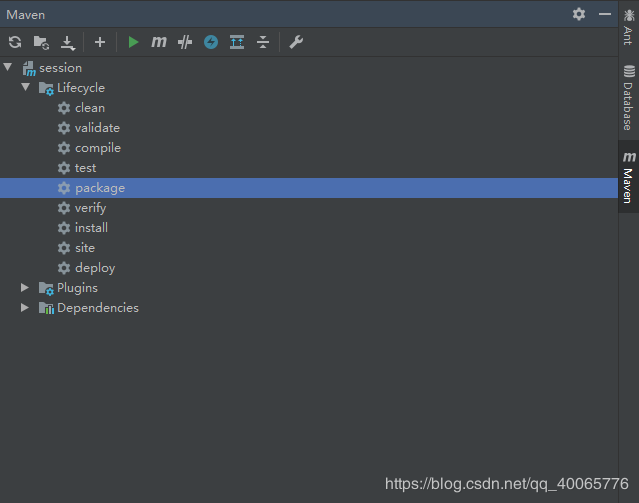This screenshot has width=639, height=503.
Task: Open Maven panel gear options menu
Action: [x=579, y=14]
